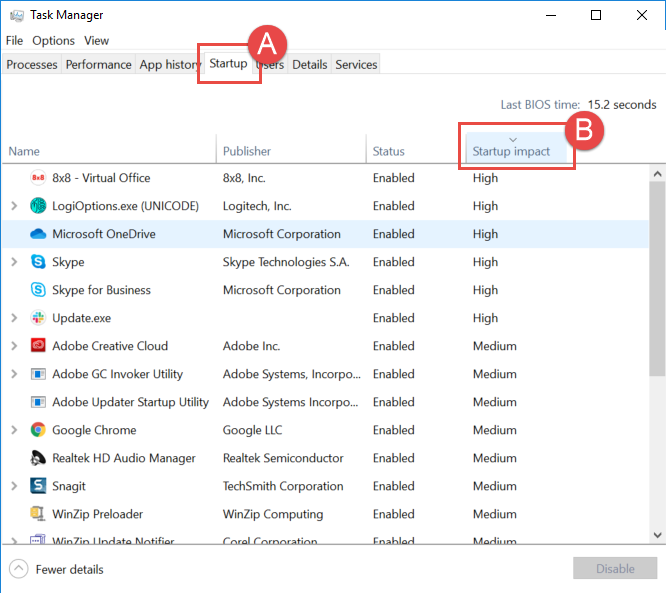Select the 'Adobe Updater Startup Utility' entry

pos(130,402)
